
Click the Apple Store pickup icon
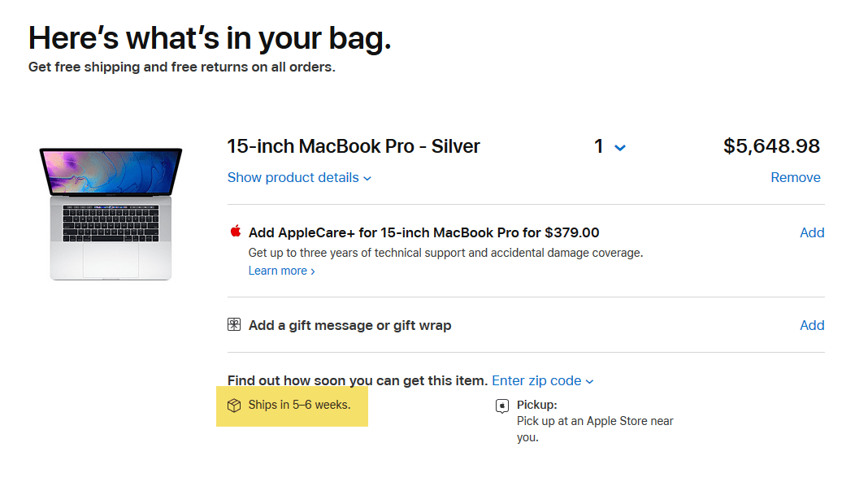[x=501, y=406]
